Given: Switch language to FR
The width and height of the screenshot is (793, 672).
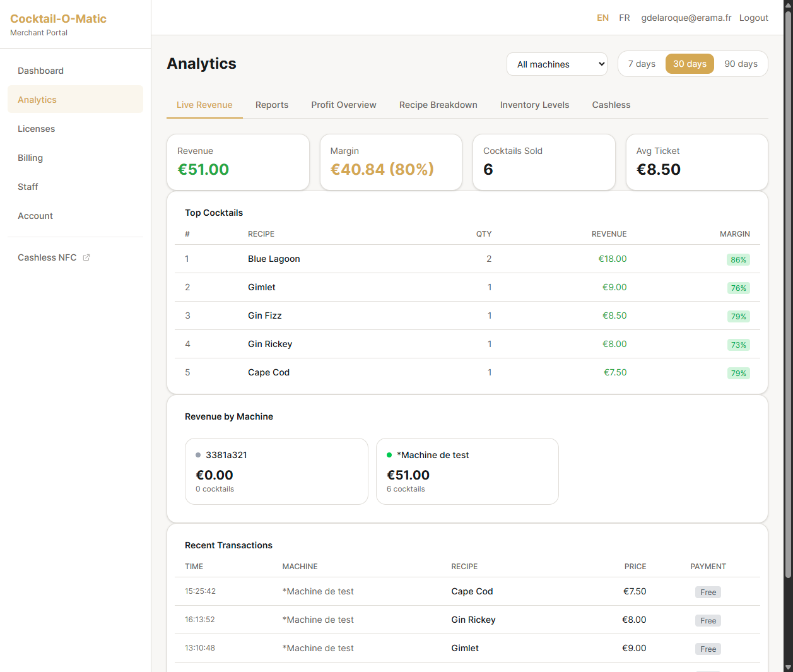Looking at the screenshot, I should [x=625, y=18].
